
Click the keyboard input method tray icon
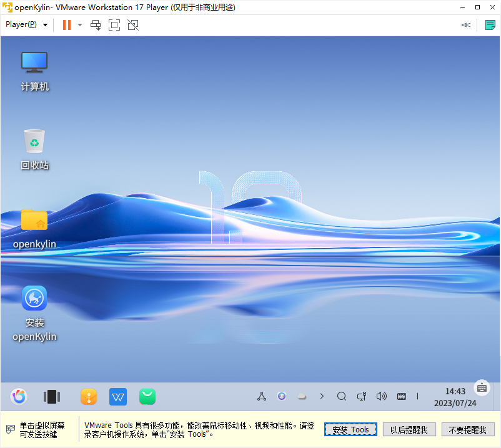click(402, 397)
